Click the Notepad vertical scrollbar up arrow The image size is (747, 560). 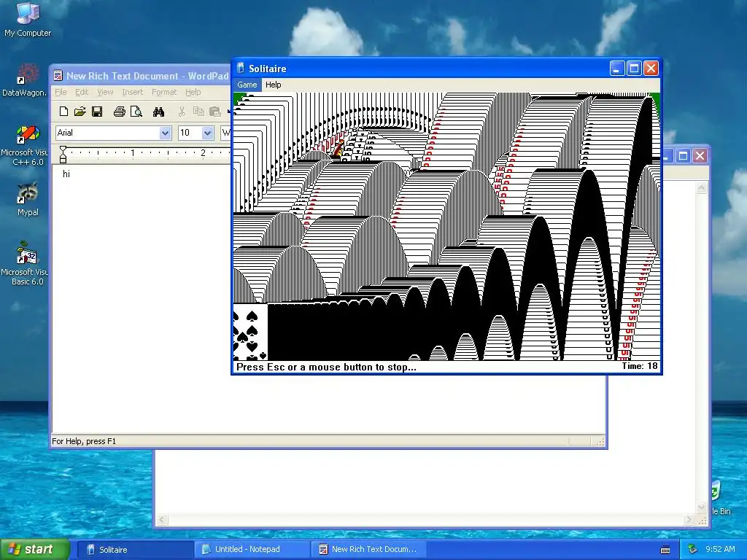701,187
